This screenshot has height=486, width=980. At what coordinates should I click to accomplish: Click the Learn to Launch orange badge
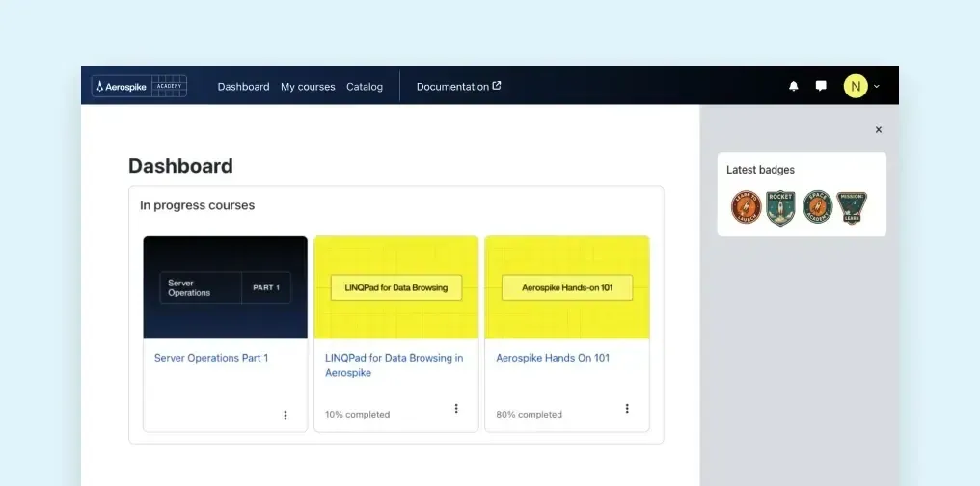click(747, 207)
